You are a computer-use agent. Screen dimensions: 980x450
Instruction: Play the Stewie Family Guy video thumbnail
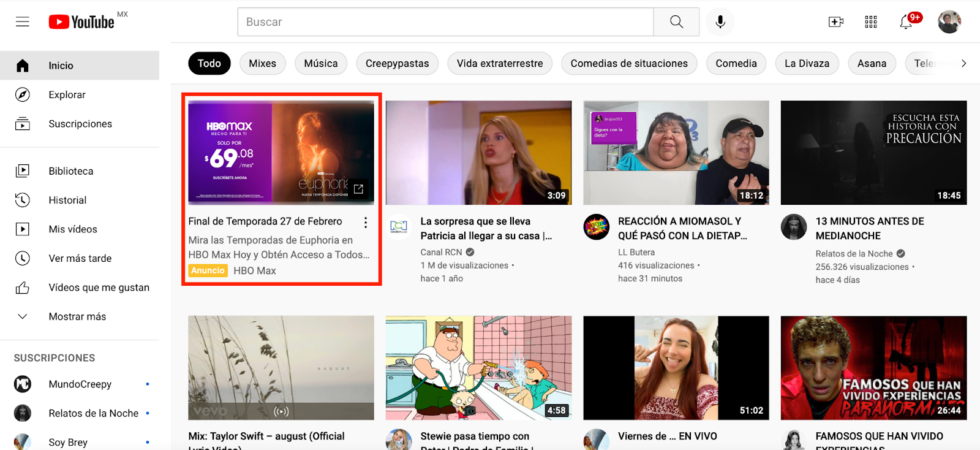(x=478, y=367)
